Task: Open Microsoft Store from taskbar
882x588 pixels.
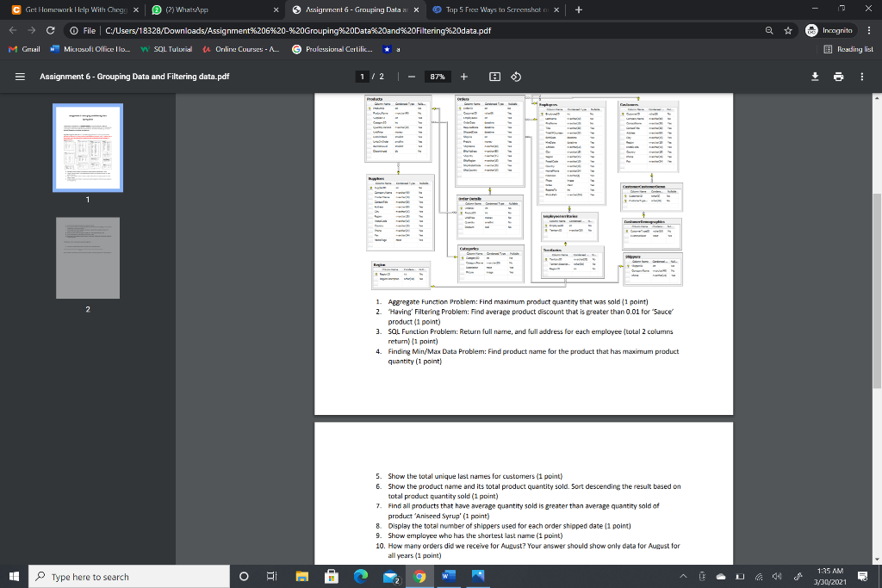Action: click(x=332, y=576)
